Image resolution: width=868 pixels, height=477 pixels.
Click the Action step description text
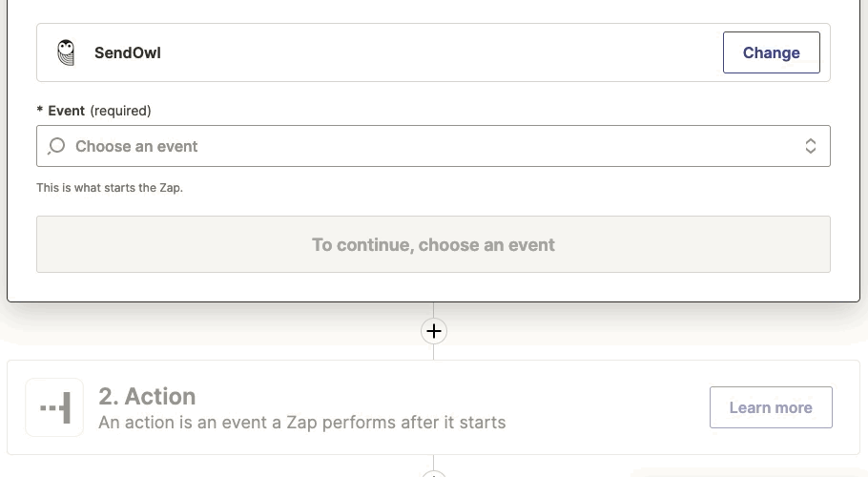click(x=301, y=422)
